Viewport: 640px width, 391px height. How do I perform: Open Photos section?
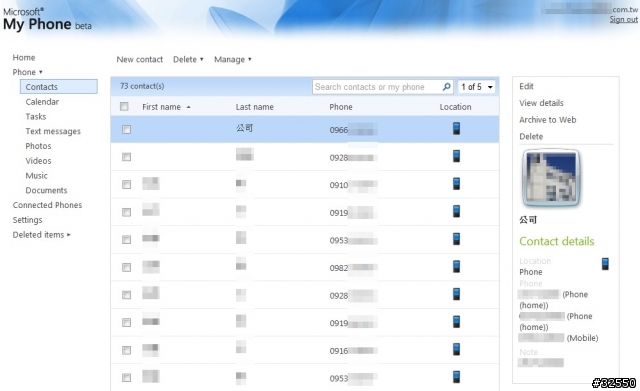click(x=38, y=146)
